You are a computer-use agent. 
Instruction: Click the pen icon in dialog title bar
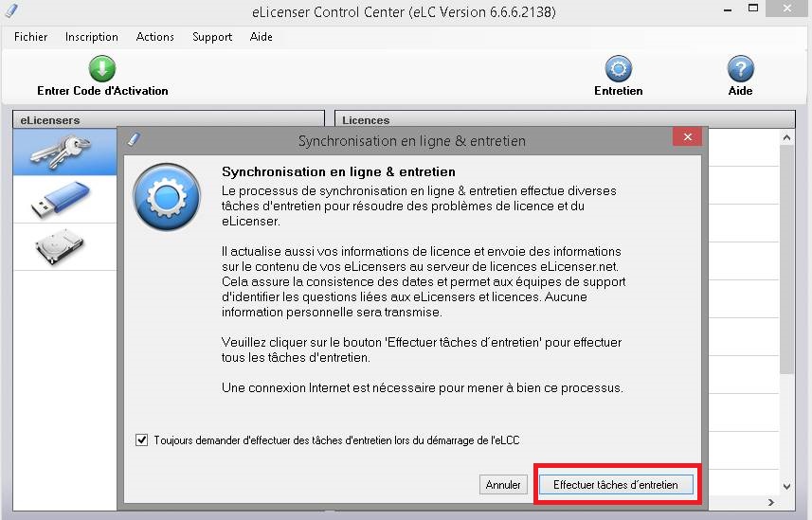134,139
